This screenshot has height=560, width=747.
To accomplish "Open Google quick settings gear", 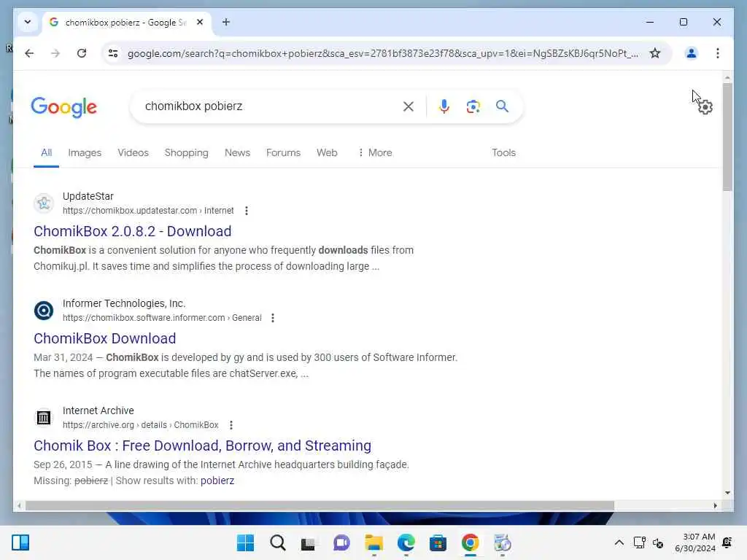I will tap(705, 107).
